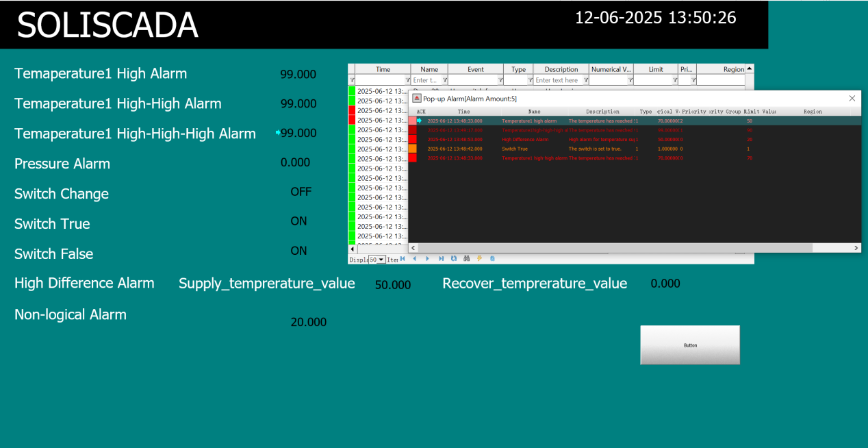
Task: Sort alarm table by Event column header
Action: coord(476,69)
